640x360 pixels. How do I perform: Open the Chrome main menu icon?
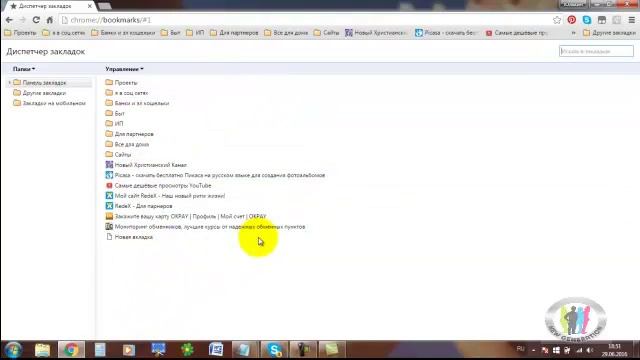[x=631, y=20]
